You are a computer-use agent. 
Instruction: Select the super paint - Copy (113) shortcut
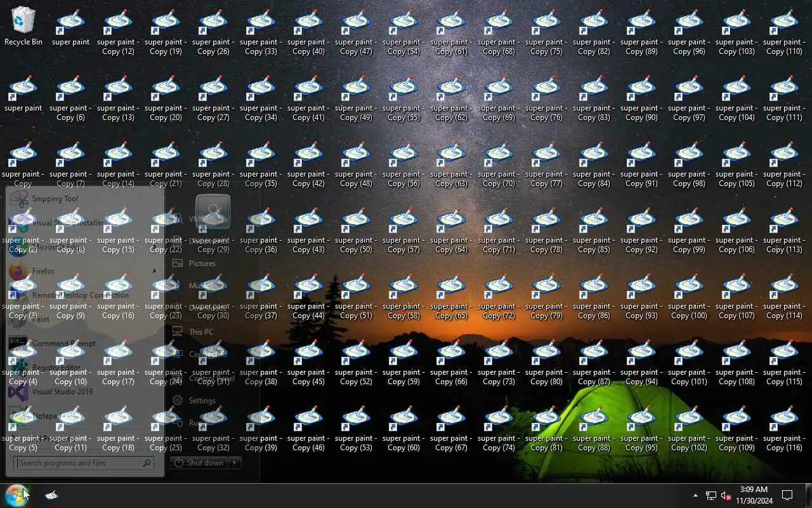tap(784, 231)
